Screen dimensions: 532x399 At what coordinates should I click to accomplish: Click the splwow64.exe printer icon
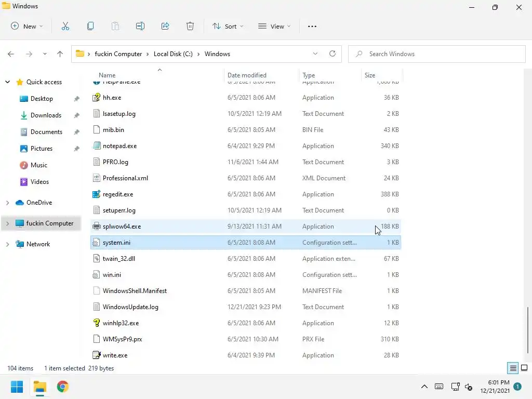pyautogui.click(x=97, y=227)
